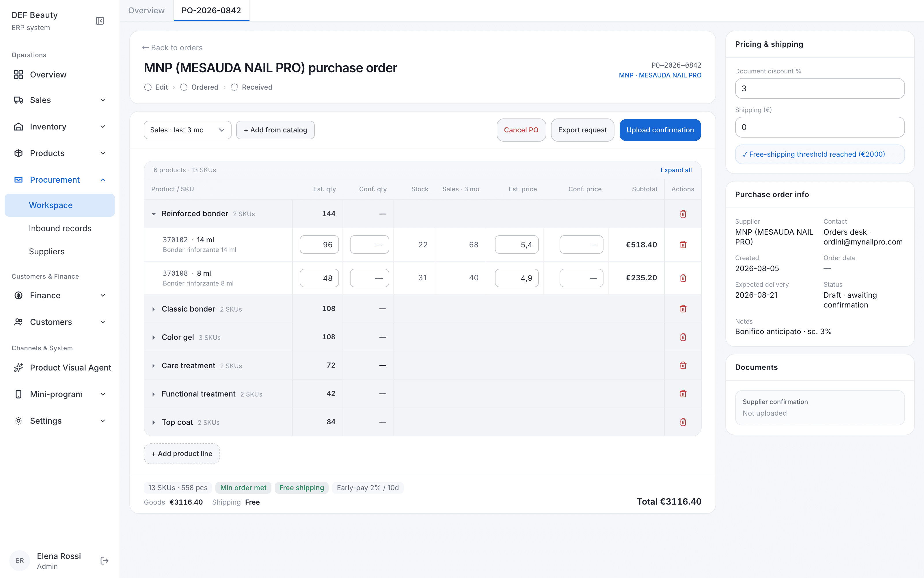Click the Settings gear icon

18,421
